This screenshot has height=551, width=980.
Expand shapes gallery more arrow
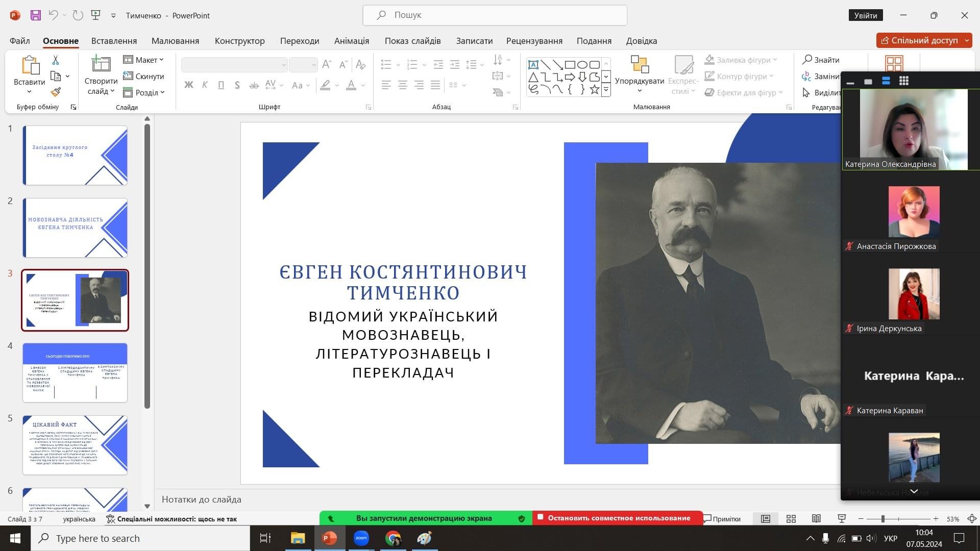[606, 90]
